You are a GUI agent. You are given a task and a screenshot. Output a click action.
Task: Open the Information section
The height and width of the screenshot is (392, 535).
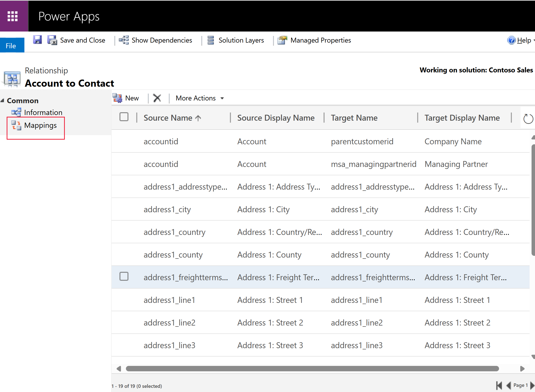click(43, 112)
